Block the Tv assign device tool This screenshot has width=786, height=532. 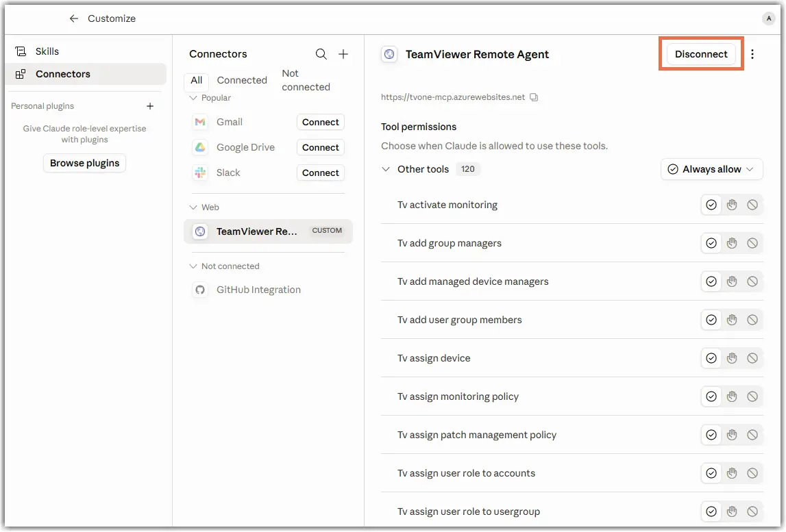[x=752, y=358]
